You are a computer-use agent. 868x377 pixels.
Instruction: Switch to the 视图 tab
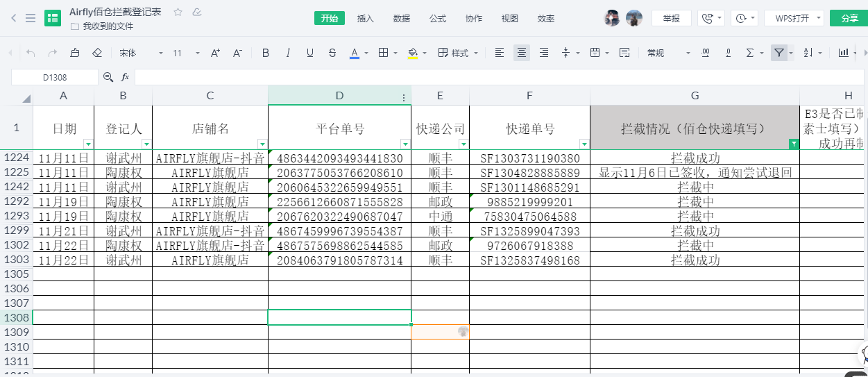[x=510, y=18]
